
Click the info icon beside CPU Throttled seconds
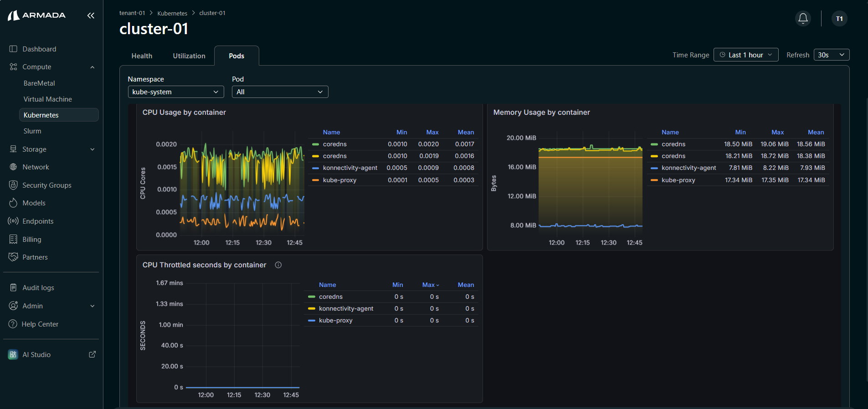(278, 265)
